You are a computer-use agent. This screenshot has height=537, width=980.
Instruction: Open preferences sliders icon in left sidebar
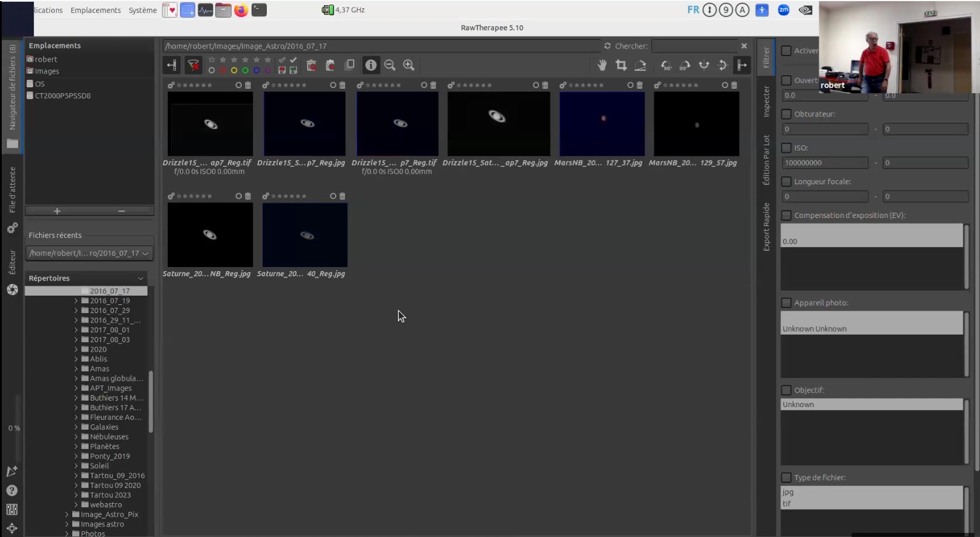tap(12, 509)
